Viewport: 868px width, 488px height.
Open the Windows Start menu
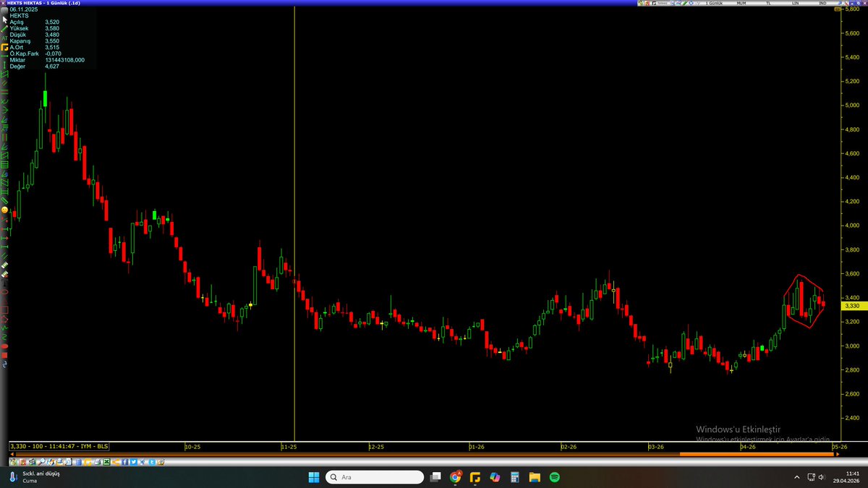click(314, 477)
